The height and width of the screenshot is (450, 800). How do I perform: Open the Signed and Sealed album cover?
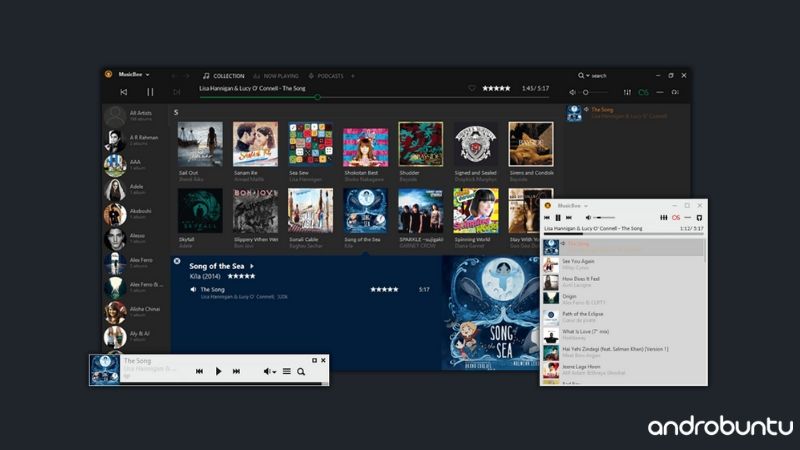click(x=476, y=144)
